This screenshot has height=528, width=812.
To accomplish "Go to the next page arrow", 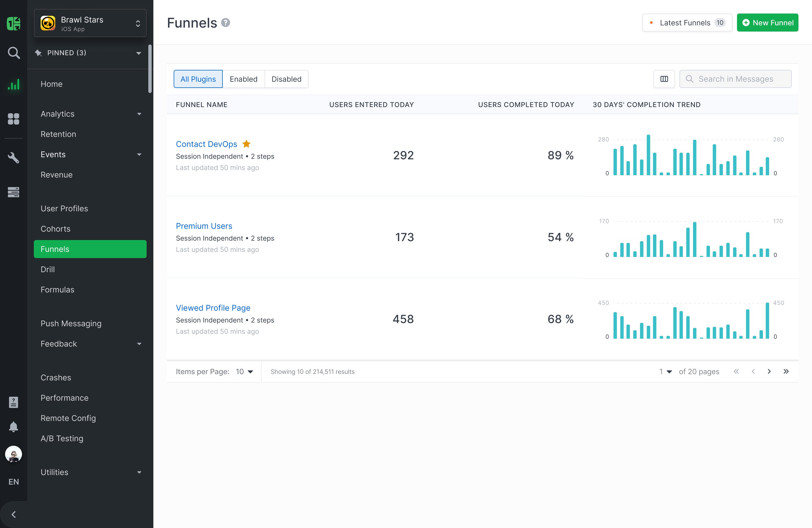I will 769,372.
